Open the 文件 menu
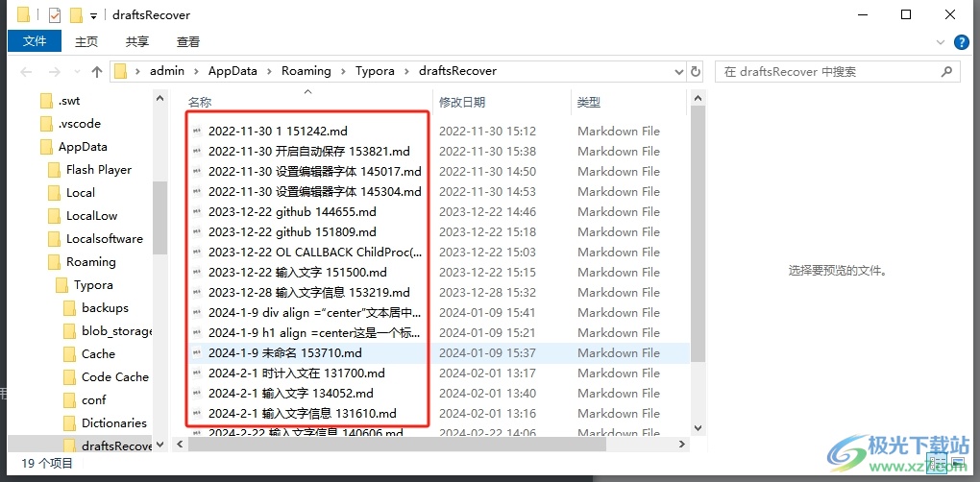 35,41
